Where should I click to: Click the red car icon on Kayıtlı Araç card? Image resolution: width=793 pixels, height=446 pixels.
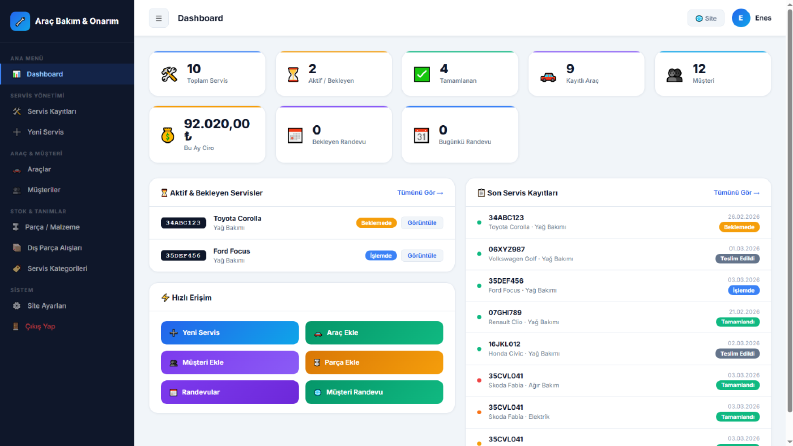[548, 76]
